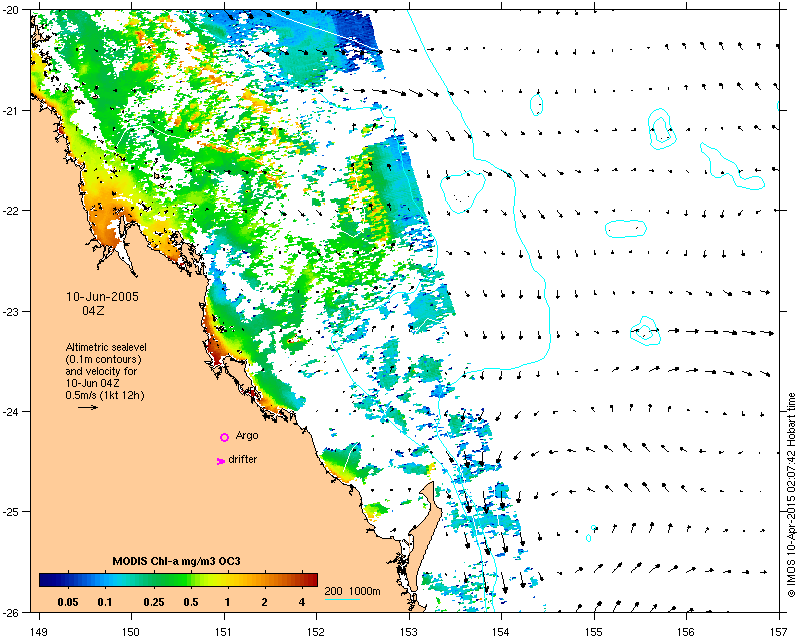Image resolution: width=800 pixels, height=640 pixels.
Task: Click colorbar value 0.5
Action: (191, 602)
